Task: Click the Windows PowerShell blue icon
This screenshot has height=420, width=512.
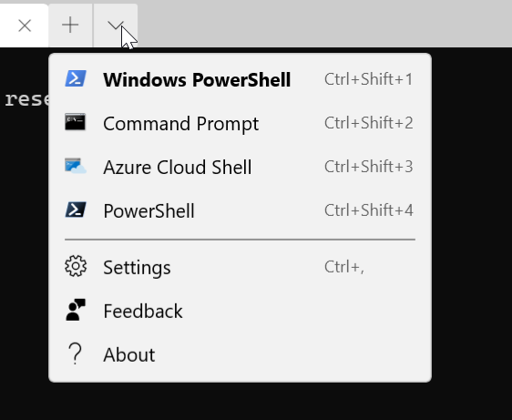Action: 76,78
